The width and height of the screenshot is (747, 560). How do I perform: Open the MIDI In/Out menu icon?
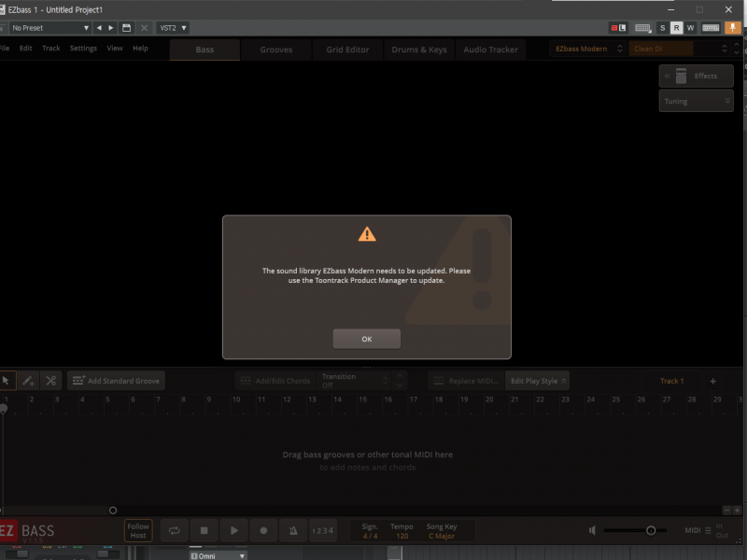point(708,530)
